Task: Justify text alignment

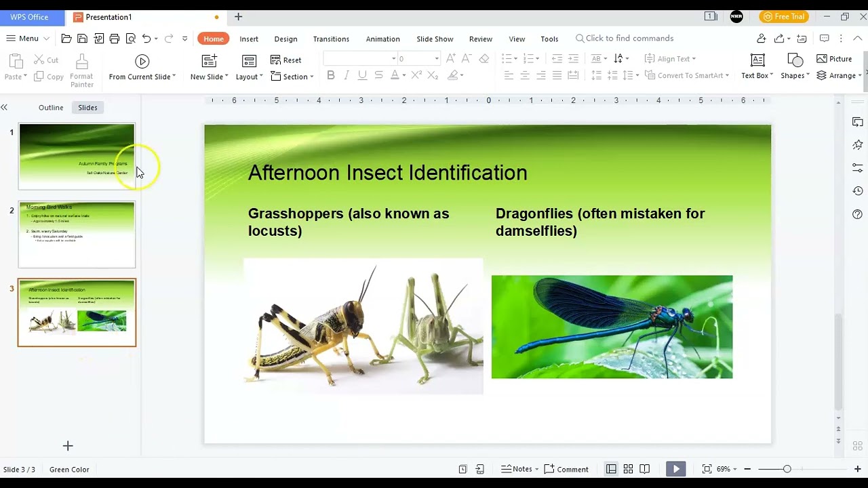Action: pos(557,75)
